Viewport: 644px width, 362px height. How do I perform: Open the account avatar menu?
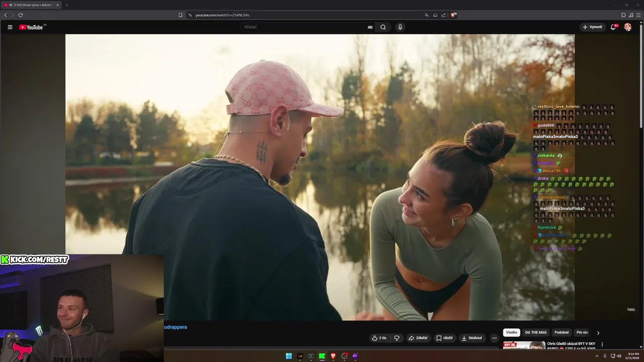[x=627, y=27]
